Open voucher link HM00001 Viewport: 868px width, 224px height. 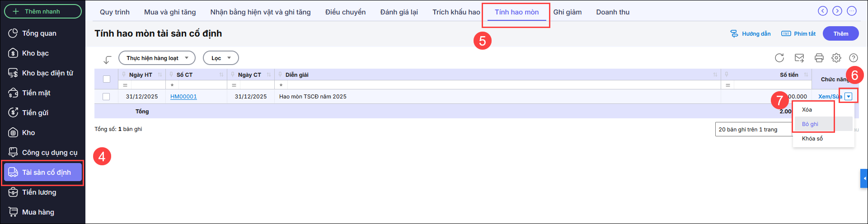[183, 97]
